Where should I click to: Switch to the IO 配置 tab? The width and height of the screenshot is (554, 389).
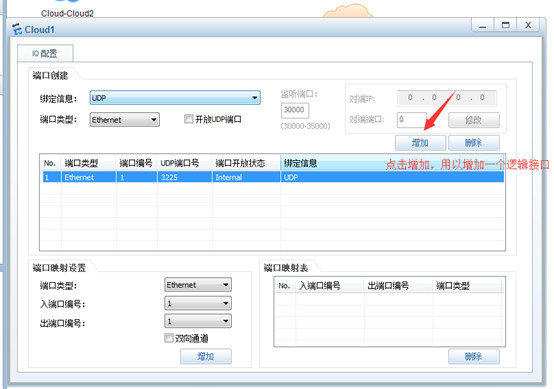coord(45,53)
